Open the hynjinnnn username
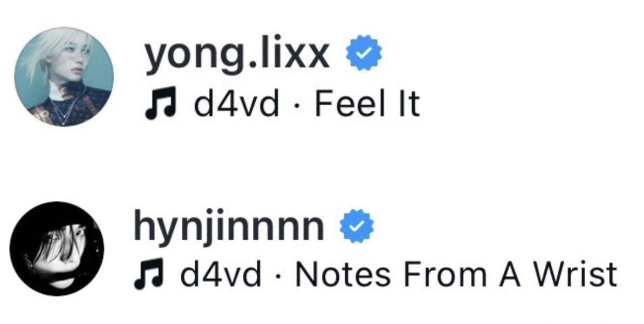Image resolution: width=644 pixels, height=324 pixels. 229,227
